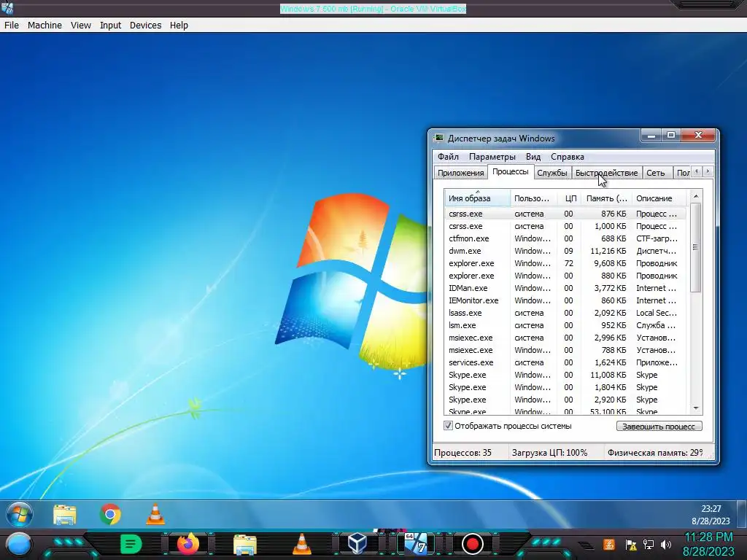
Task: Click the process list scrollbar thumb
Action: click(696, 248)
